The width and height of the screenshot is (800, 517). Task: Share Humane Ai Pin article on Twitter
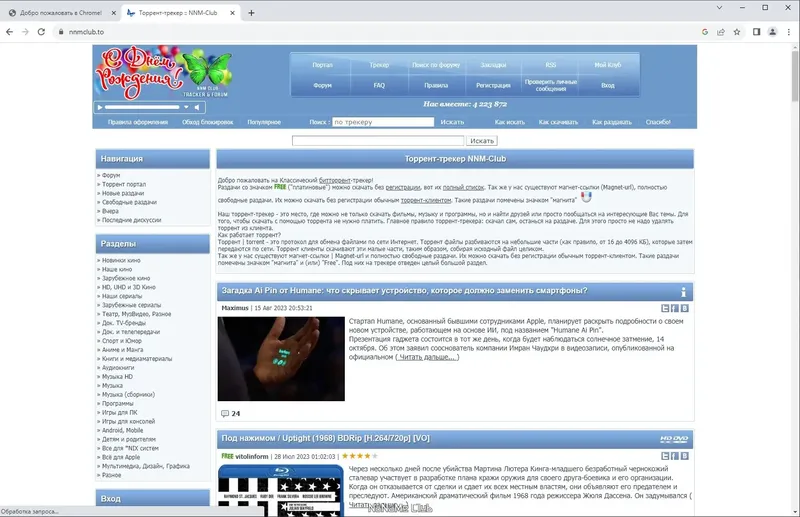(x=665, y=308)
